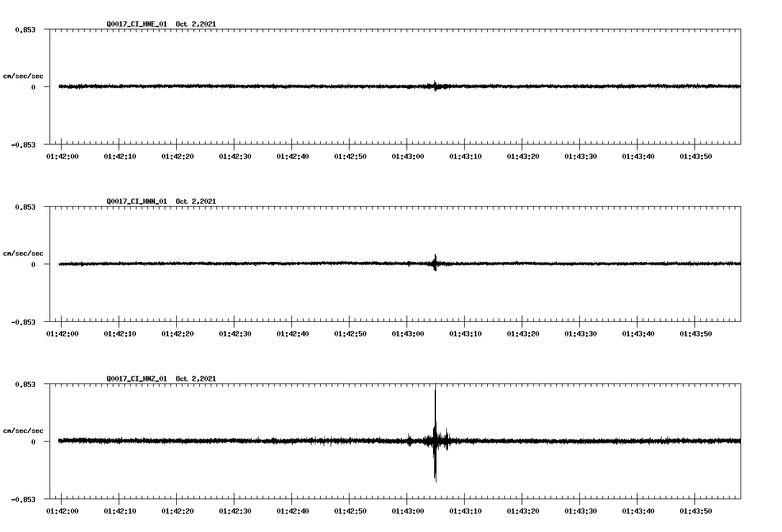Click cm/sec/sec unit label of HNE plot
Viewport: 782px width, 532px height.
(23, 76)
